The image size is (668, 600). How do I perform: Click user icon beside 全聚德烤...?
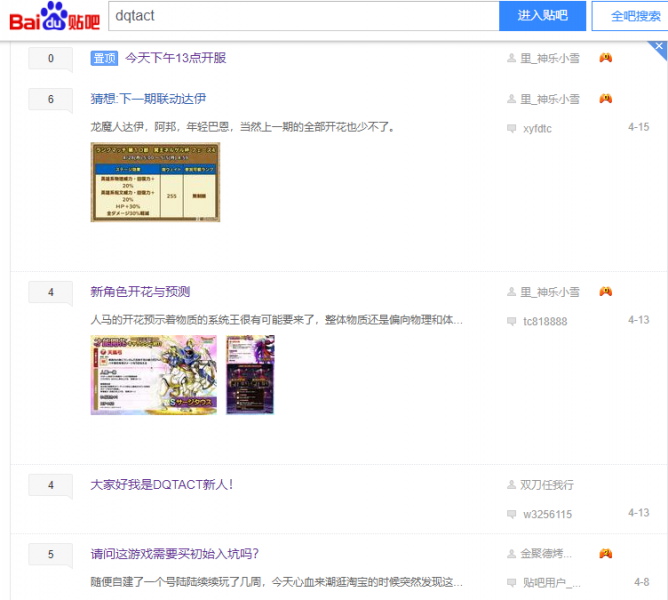[x=511, y=554]
